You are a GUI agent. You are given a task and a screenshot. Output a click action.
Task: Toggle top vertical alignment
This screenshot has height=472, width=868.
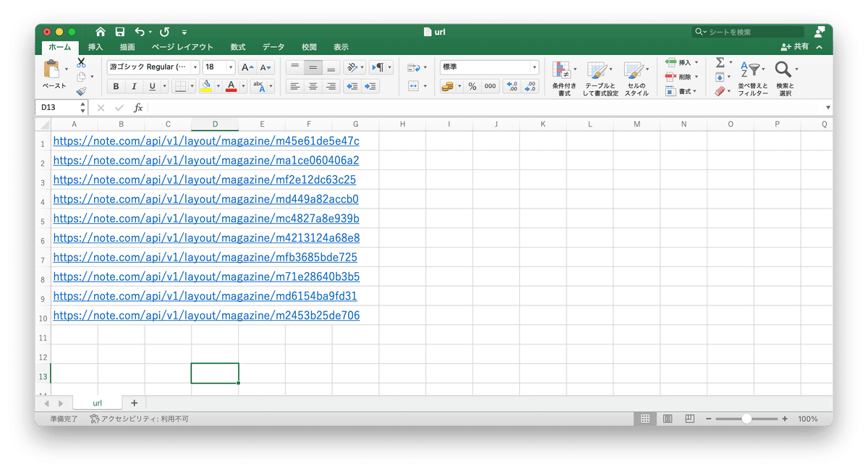click(294, 67)
